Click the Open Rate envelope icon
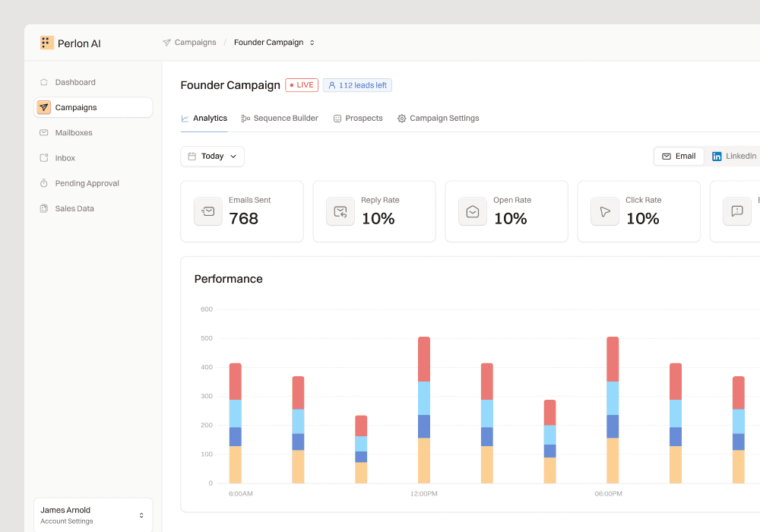Viewport: 760px width, 532px height. coord(473,211)
